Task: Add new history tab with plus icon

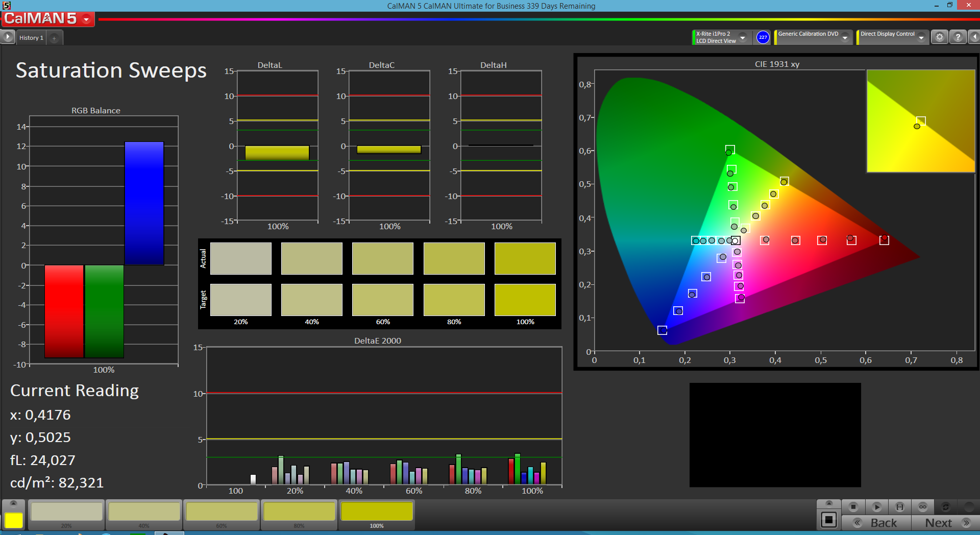Action: click(54, 38)
